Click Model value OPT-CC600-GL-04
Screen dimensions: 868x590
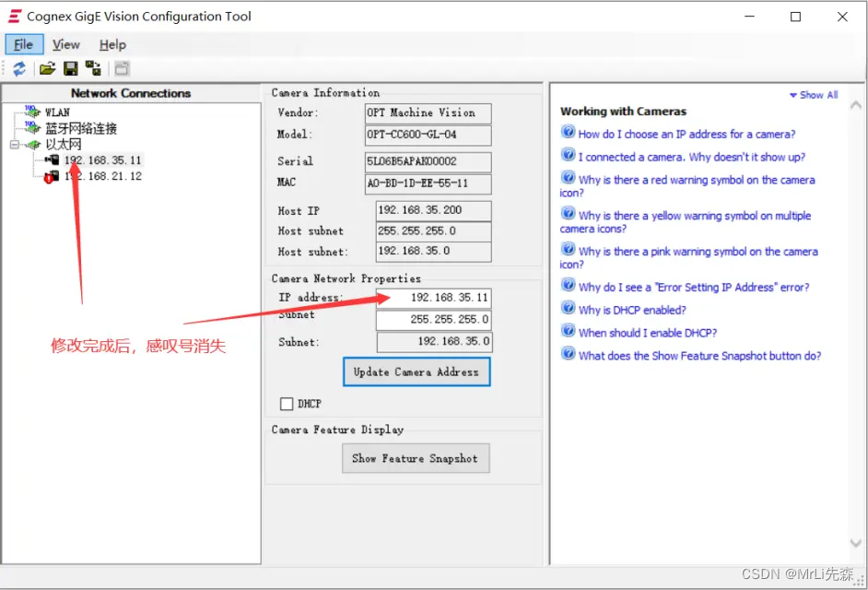[428, 135]
